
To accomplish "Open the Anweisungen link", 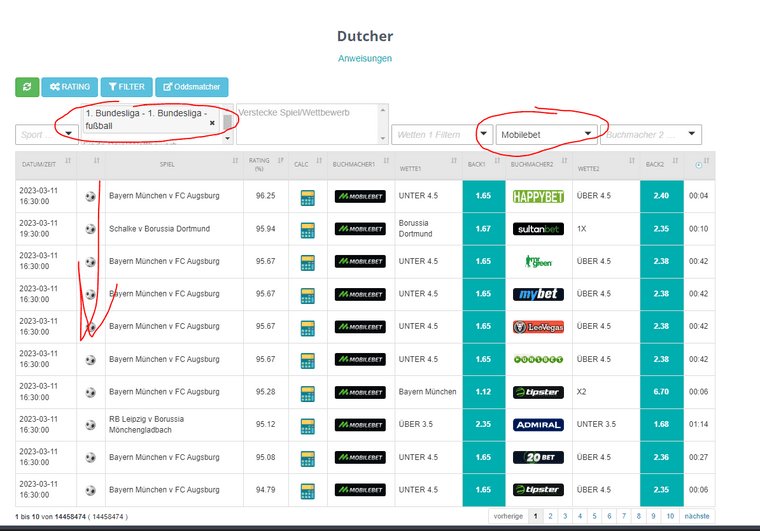I will coord(365,59).
